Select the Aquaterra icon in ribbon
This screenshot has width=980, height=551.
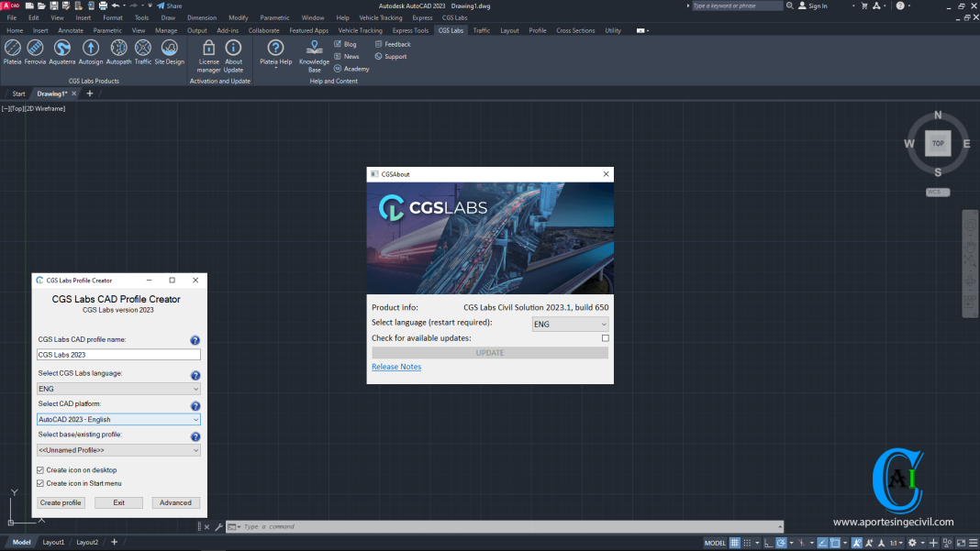click(62, 48)
